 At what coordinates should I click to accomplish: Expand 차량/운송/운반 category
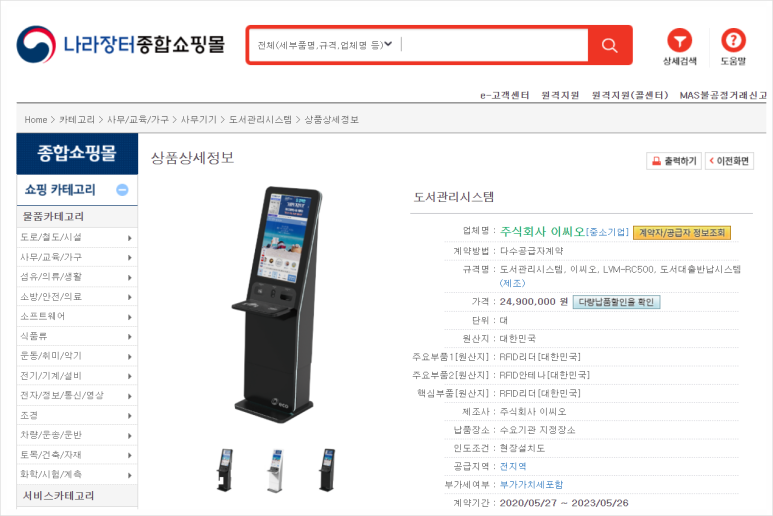coord(77,435)
